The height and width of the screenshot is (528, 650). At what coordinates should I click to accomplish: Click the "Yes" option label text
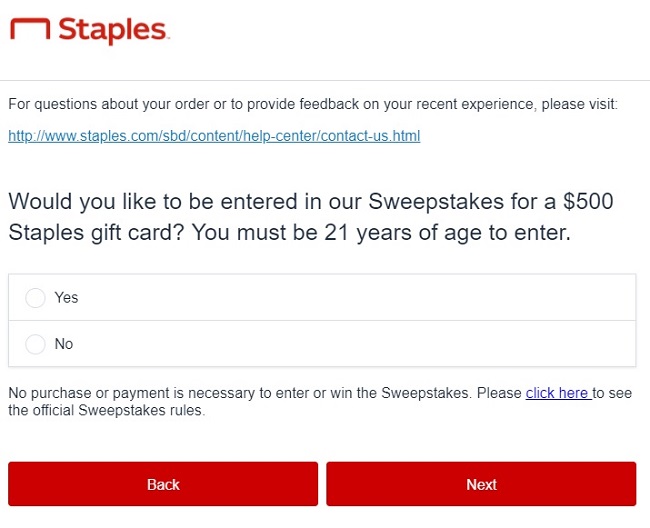(x=66, y=298)
